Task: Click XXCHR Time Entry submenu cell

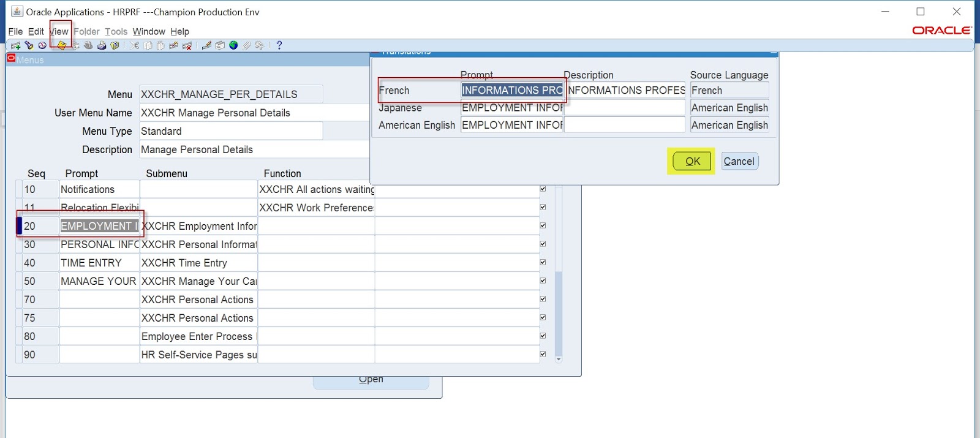Action: (x=198, y=263)
